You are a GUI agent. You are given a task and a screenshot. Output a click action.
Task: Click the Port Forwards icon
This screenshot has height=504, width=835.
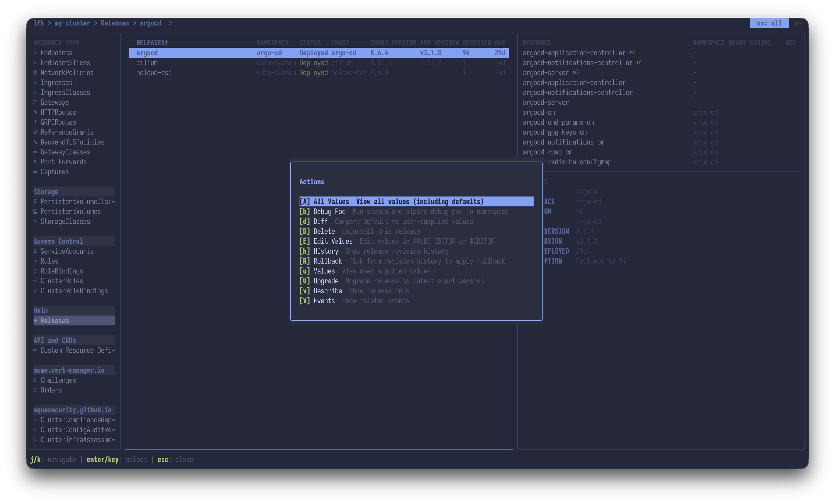point(35,162)
